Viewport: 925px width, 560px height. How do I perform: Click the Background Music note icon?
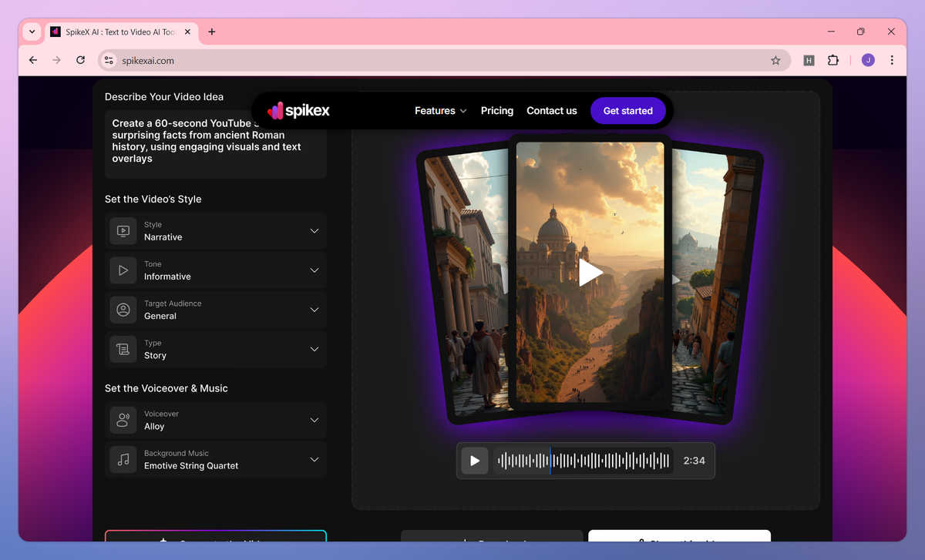click(x=123, y=459)
